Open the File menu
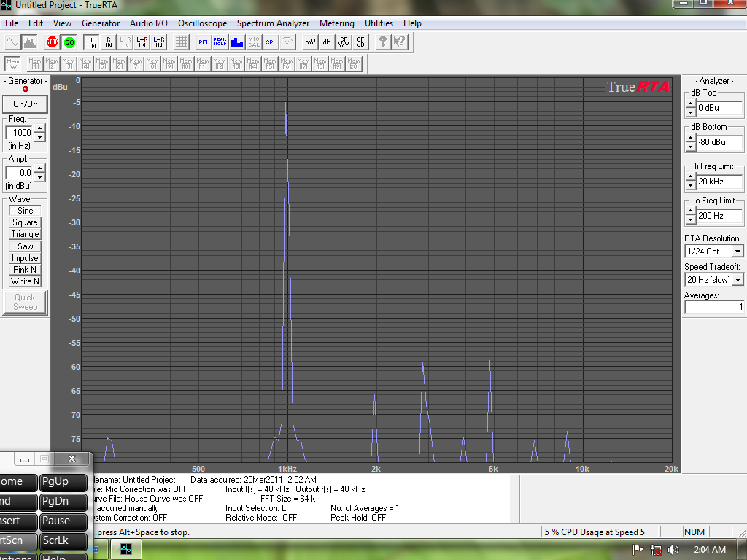The width and height of the screenshot is (747, 560). pos(12,23)
